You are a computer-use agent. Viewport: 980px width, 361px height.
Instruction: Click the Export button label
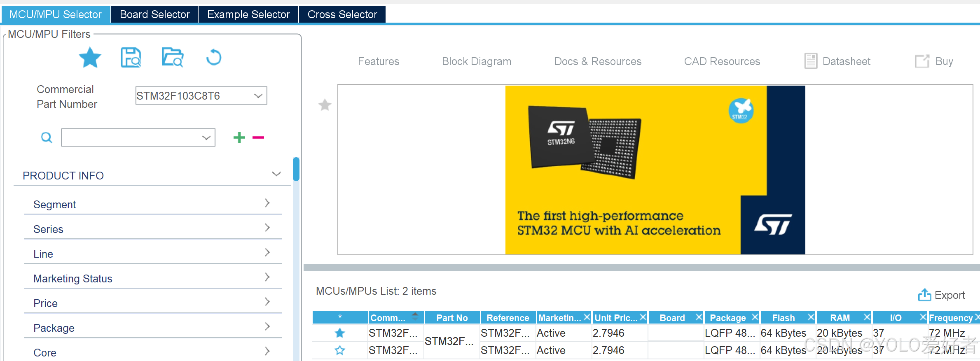[950, 295]
